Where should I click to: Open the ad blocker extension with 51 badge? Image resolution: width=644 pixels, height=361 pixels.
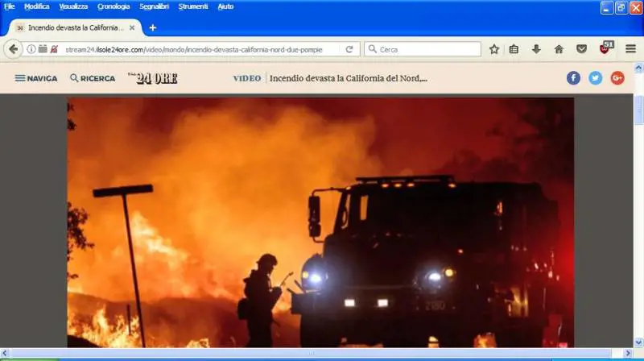(x=605, y=48)
